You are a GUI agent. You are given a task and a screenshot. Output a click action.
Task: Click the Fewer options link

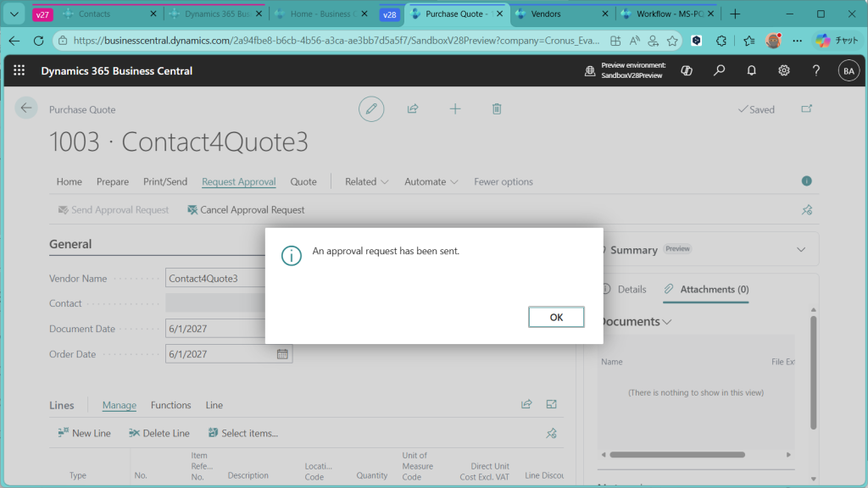[504, 181]
